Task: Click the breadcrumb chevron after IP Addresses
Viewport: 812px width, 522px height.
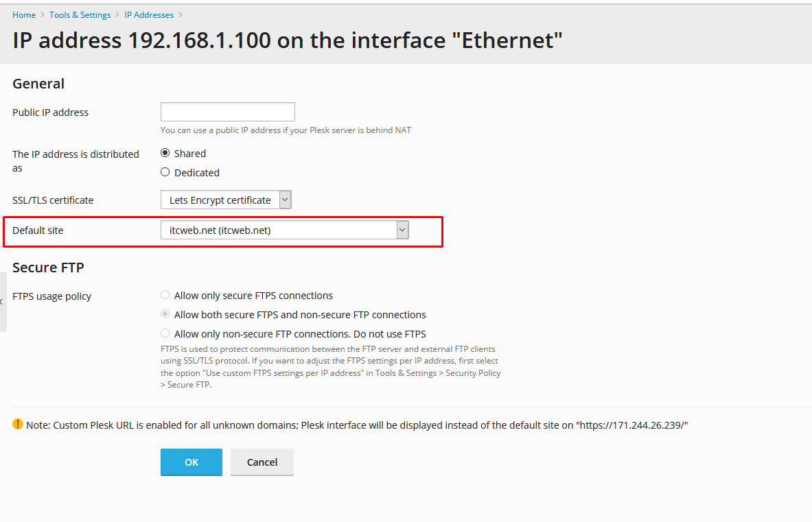Action: [181, 14]
